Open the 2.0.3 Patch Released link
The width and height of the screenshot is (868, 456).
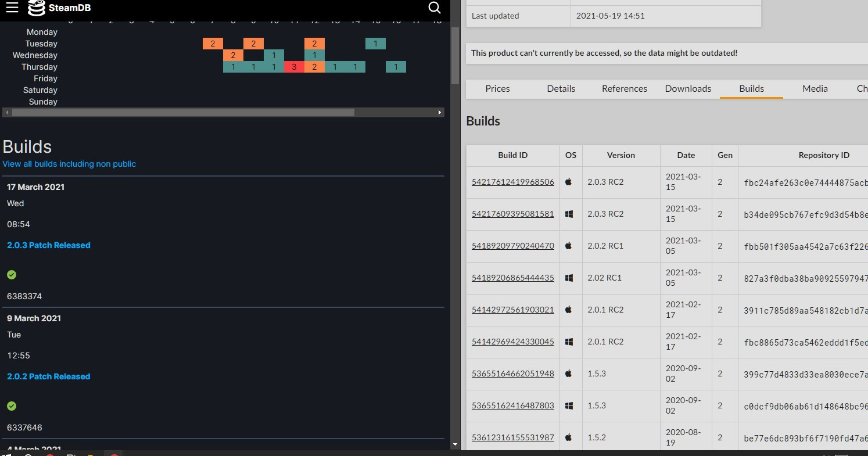(49, 245)
